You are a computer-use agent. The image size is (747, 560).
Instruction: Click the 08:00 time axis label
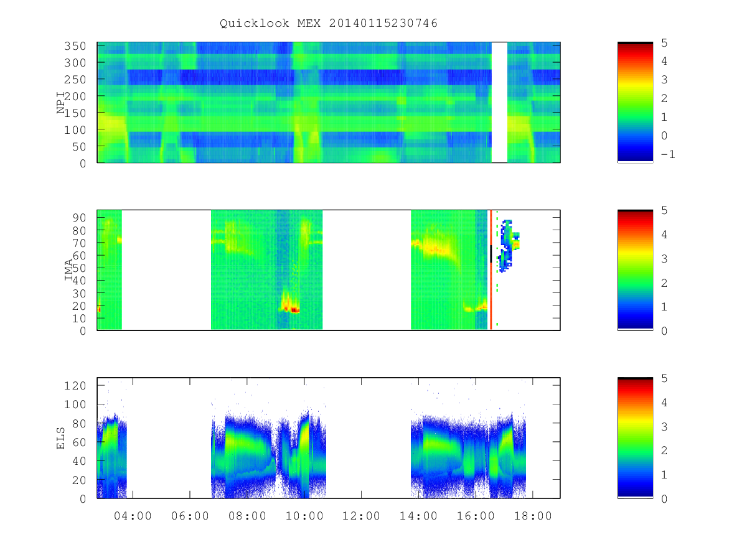pos(247,516)
